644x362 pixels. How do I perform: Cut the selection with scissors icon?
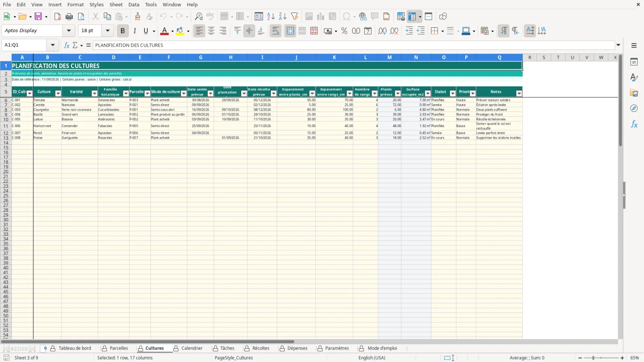pyautogui.click(x=95, y=16)
